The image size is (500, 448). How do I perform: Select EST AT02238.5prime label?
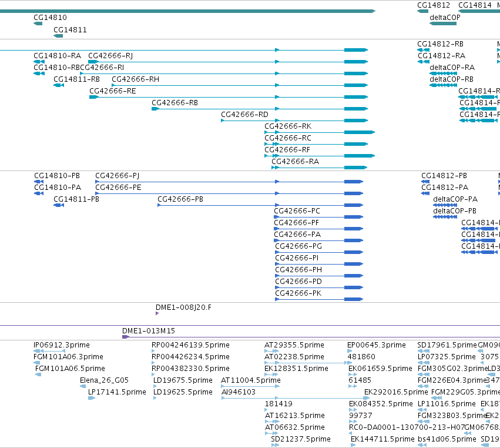click(294, 357)
